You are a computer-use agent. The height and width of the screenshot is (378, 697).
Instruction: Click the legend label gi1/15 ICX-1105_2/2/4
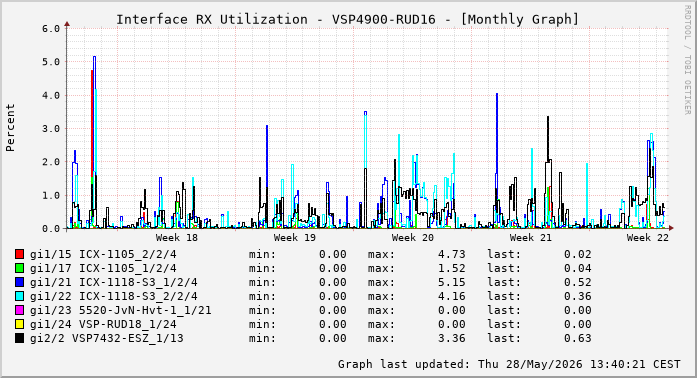click(x=103, y=254)
